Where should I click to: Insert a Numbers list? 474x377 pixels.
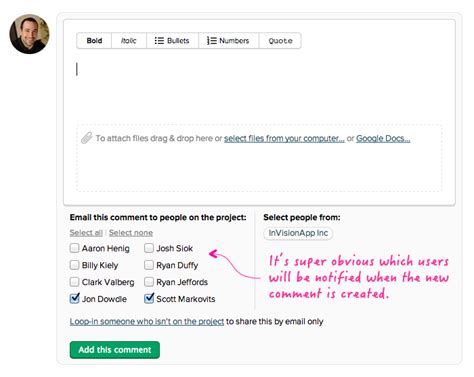229,41
